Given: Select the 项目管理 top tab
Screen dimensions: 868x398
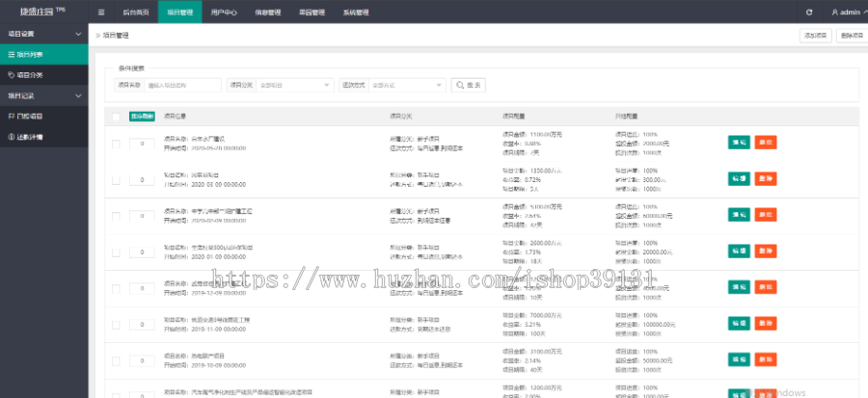Looking at the screenshot, I should [x=180, y=13].
